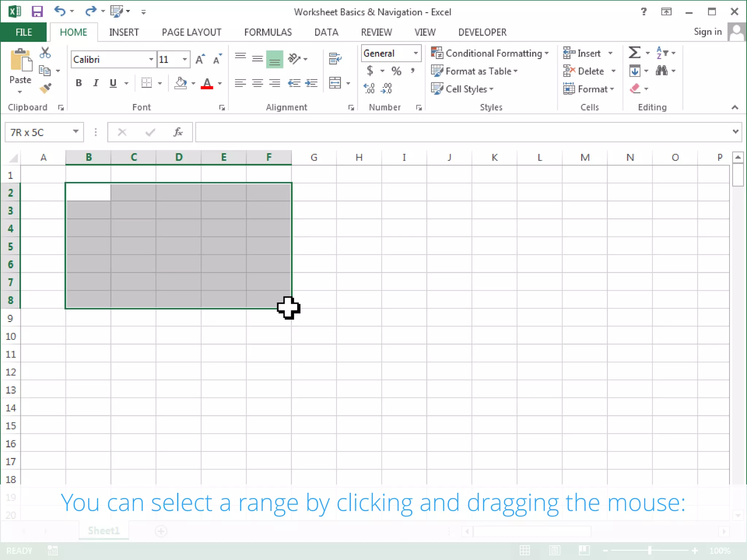The width and height of the screenshot is (747, 560).
Task: Switch to the DATA tab
Action: pos(326,32)
